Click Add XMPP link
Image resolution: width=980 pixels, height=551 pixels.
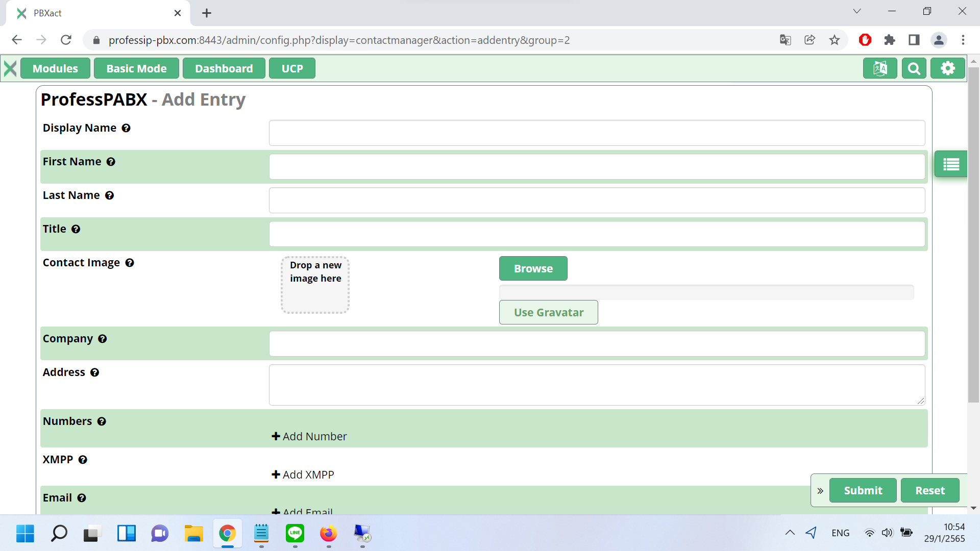(303, 474)
